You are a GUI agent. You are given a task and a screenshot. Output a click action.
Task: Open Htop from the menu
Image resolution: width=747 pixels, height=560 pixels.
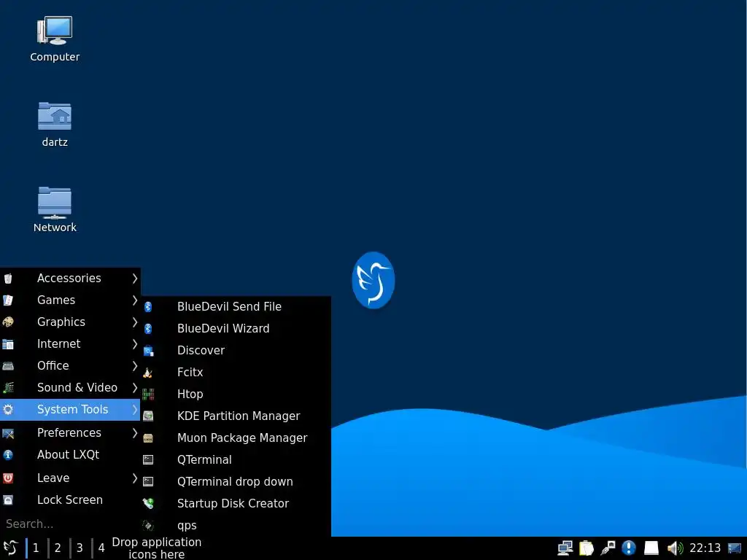coord(236,394)
